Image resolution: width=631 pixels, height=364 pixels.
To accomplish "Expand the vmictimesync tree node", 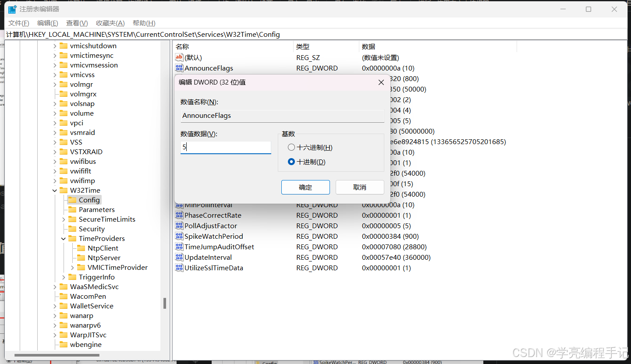I will coord(55,55).
